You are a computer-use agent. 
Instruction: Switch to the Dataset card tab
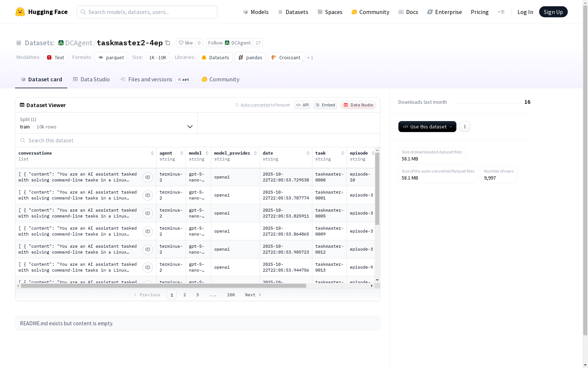[x=41, y=79]
